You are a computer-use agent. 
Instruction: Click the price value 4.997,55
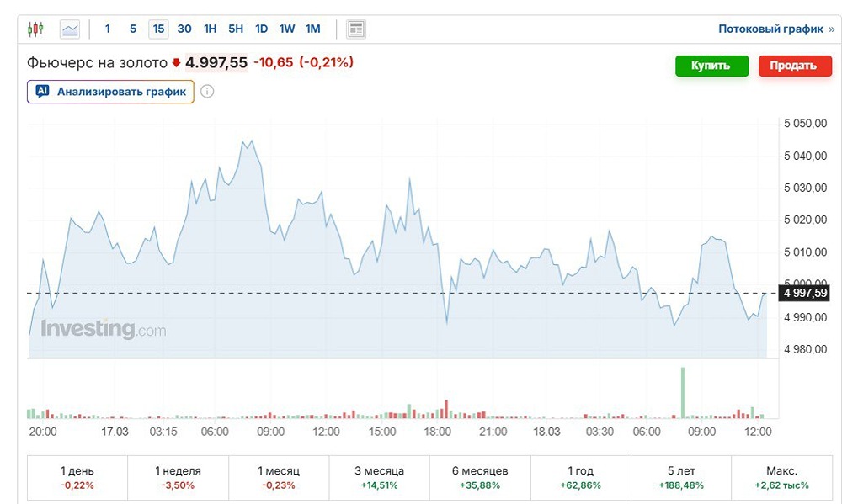point(216,63)
